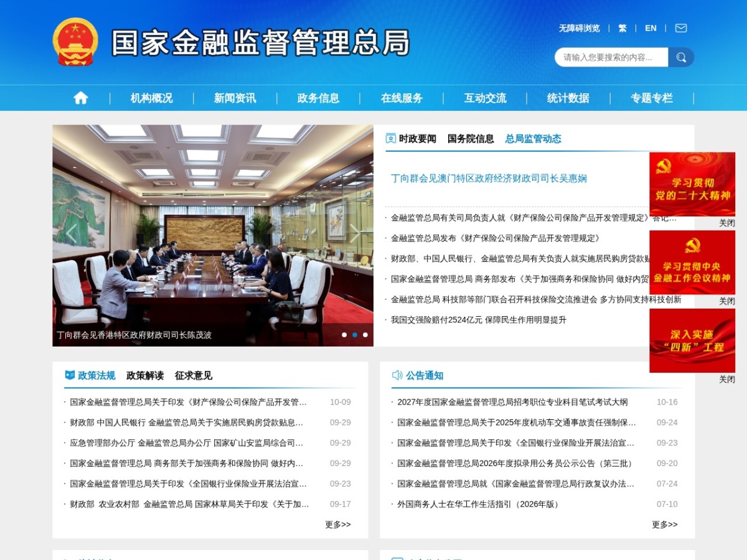Viewport: 747px width, 560px height.
Task: Click 更多>> under 政策法规 list
Action: [338, 525]
